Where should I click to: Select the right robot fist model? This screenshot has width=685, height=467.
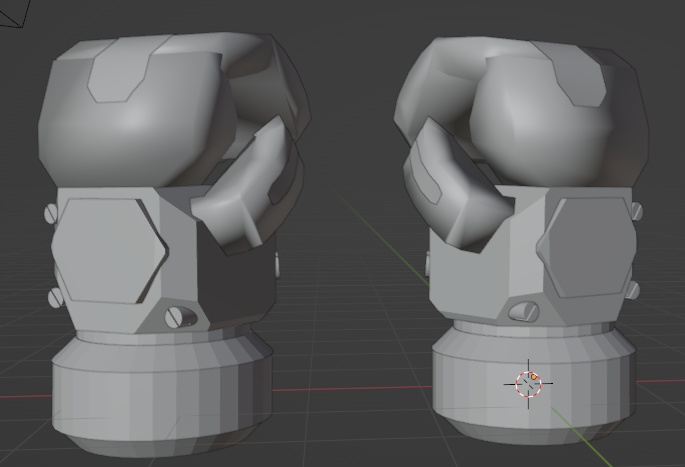click(522, 240)
